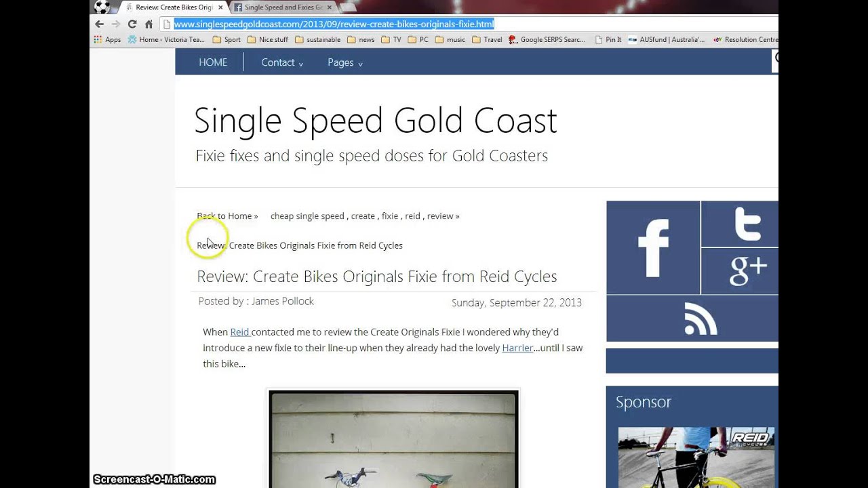Screen dimensions: 868x488
Task: Follow the Harrier link in the article
Action: click(517, 348)
